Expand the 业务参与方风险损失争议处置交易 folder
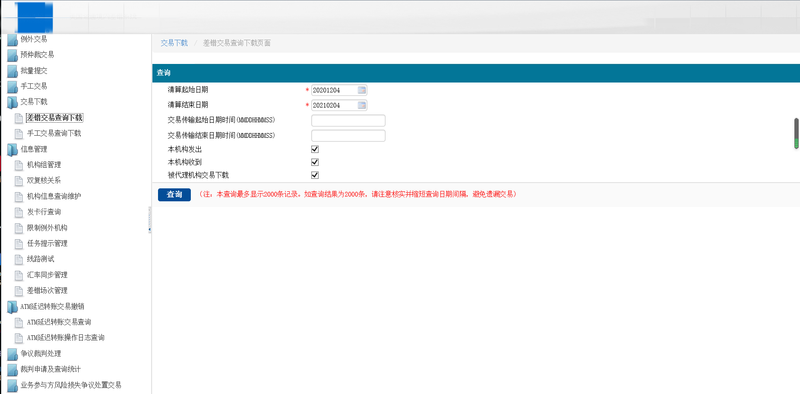This screenshot has height=394, width=800. (x=12, y=385)
